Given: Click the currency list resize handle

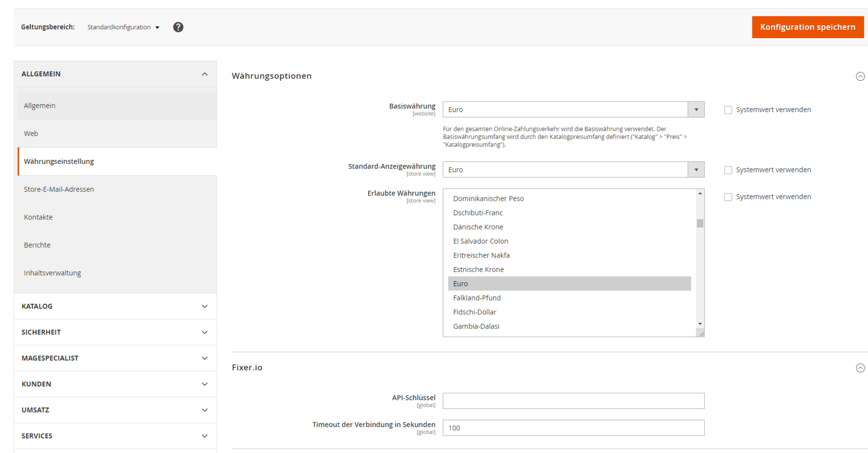Looking at the screenshot, I should [x=701, y=334].
